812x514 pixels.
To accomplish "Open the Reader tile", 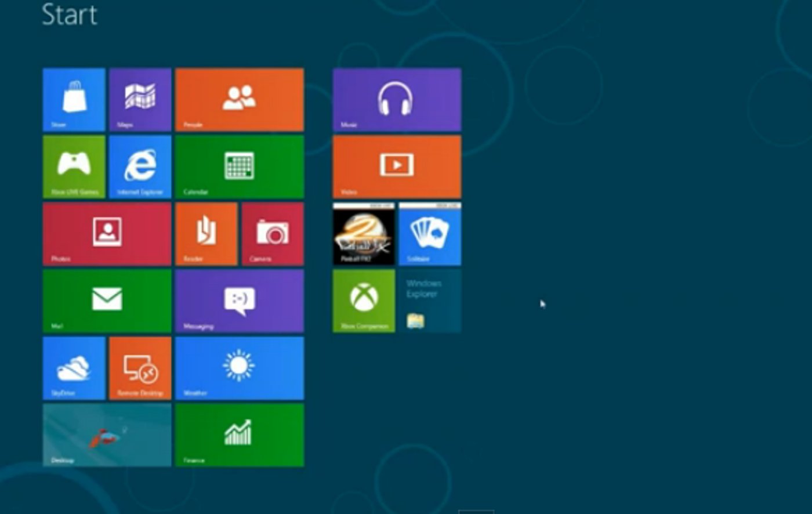I will pyautogui.click(x=206, y=234).
